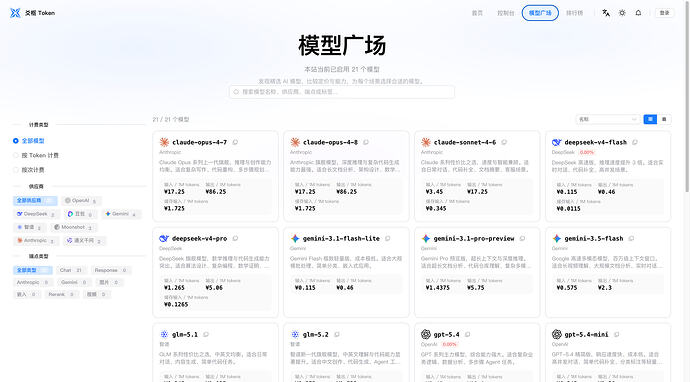The width and height of the screenshot is (690, 382).
Task: Filter suppliers by DeepSeek chip
Action: click(x=36, y=214)
